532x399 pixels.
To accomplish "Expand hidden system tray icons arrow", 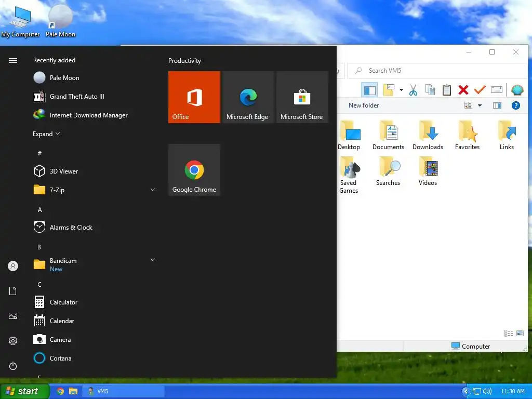I will (466, 391).
